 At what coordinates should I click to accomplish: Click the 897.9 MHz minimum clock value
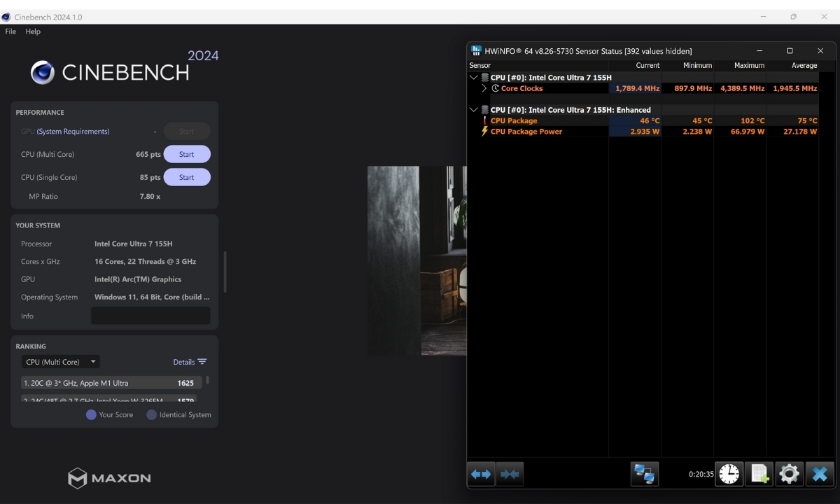pyautogui.click(x=693, y=89)
